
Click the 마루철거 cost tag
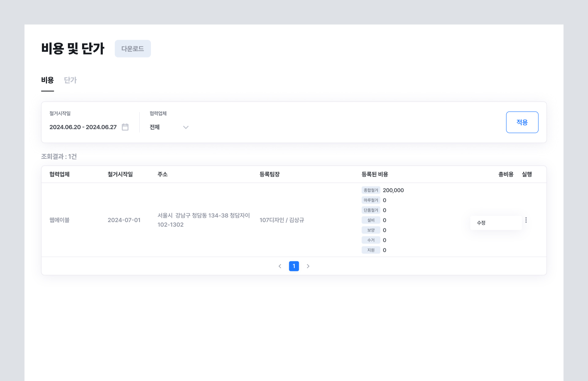click(371, 200)
